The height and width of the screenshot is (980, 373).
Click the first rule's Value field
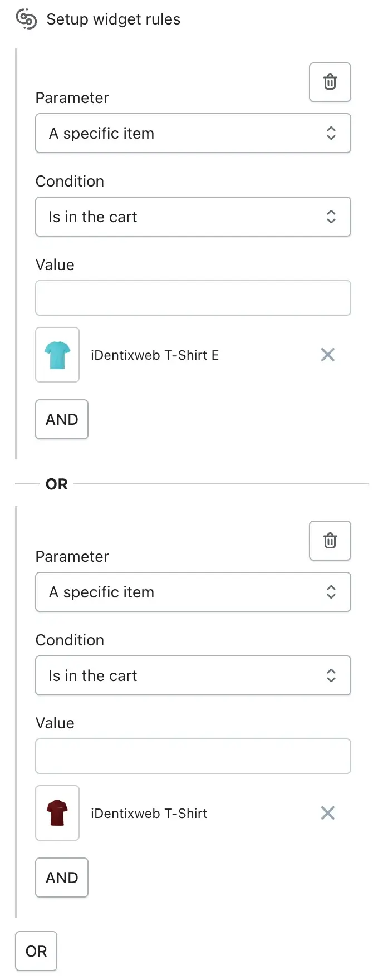(193, 298)
